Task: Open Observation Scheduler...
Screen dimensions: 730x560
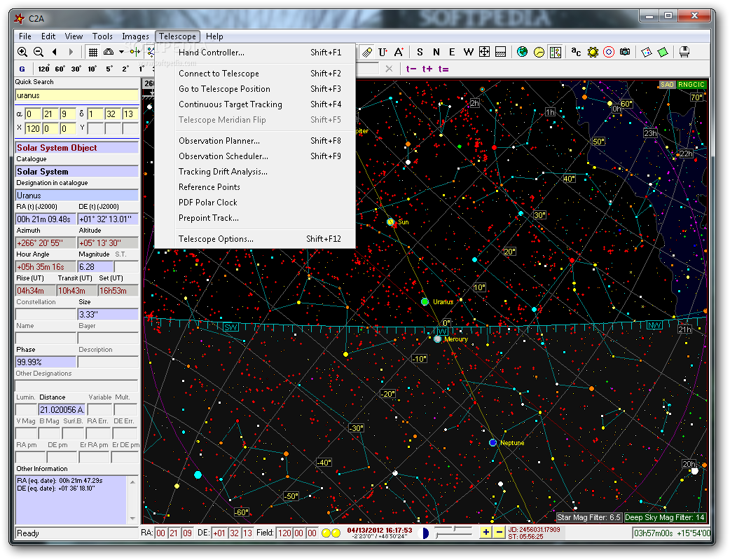Action: [x=255, y=156]
